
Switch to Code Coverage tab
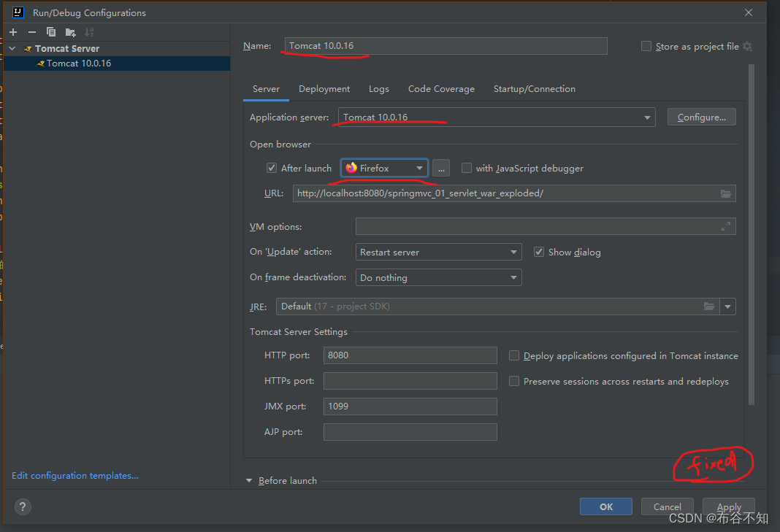[441, 89]
